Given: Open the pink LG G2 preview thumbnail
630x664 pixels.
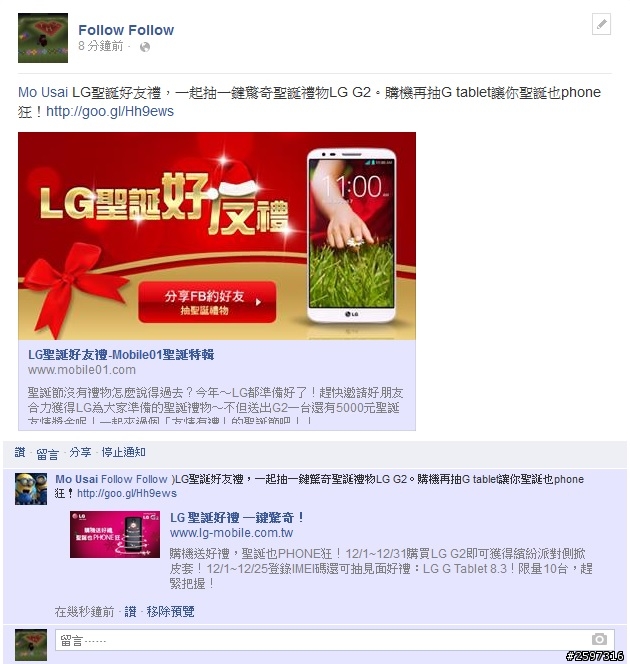Looking at the screenshot, I should tap(115, 534).
